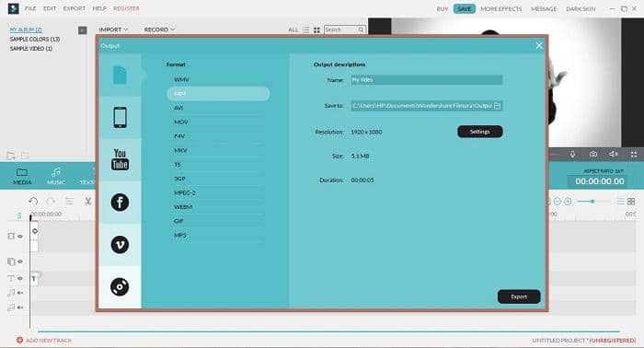Click the fullscreen preview icon
Screen dimensions: 644x348
(634, 155)
